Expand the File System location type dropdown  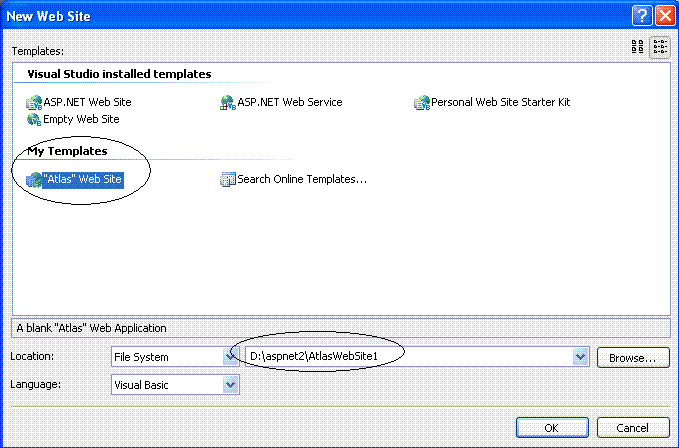pos(230,357)
